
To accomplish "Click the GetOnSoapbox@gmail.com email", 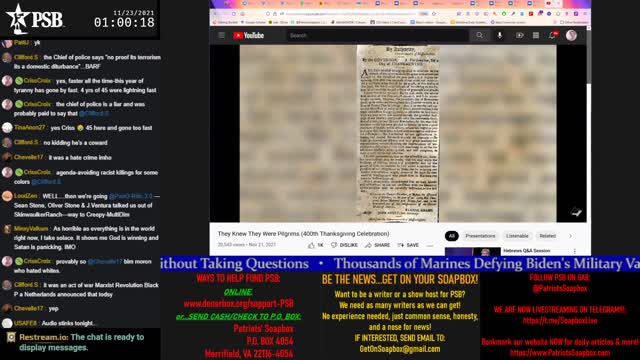I will tap(400, 349).
